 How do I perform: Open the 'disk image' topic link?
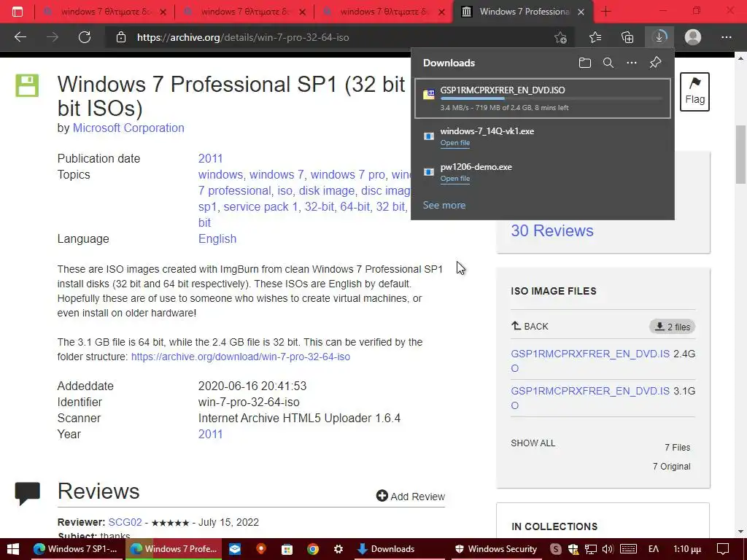click(x=327, y=190)
